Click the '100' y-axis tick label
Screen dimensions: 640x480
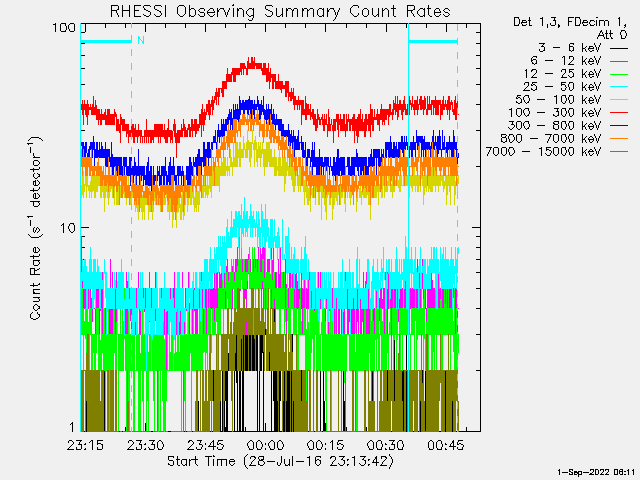pyautogui.click(x=64, y=28)
